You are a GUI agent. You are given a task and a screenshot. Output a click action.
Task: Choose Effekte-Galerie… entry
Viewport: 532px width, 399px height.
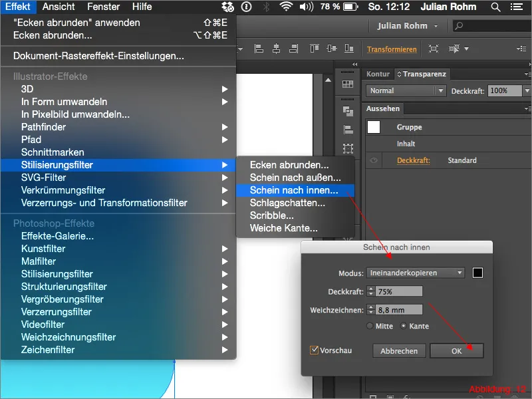[118, 236]
